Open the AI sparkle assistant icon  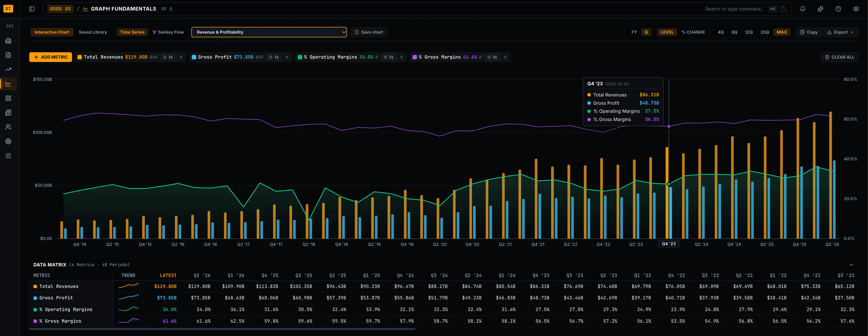(x=821, y=9)
